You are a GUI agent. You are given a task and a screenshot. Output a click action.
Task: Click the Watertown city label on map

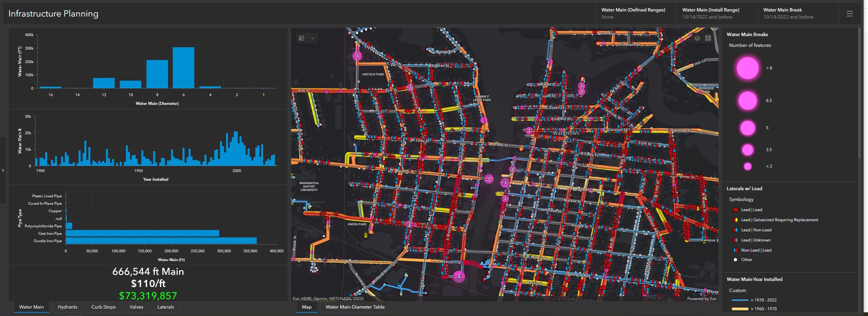point(566,133)
